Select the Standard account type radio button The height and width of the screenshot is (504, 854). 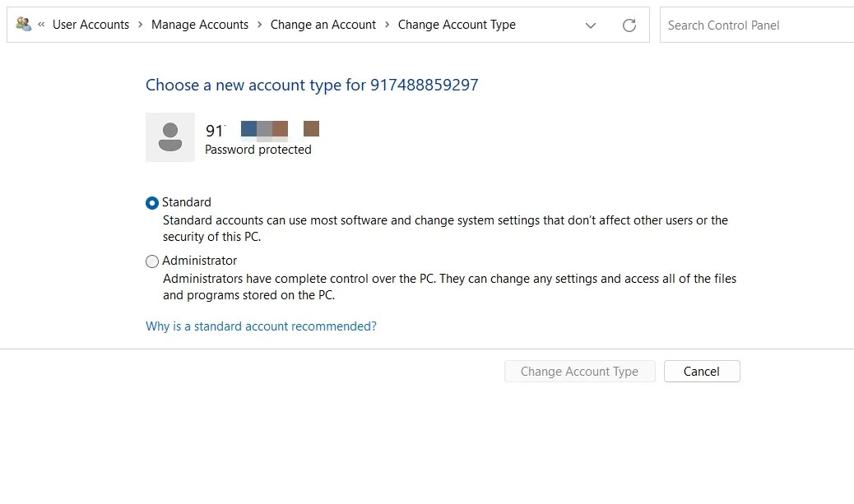coord(151,202)
